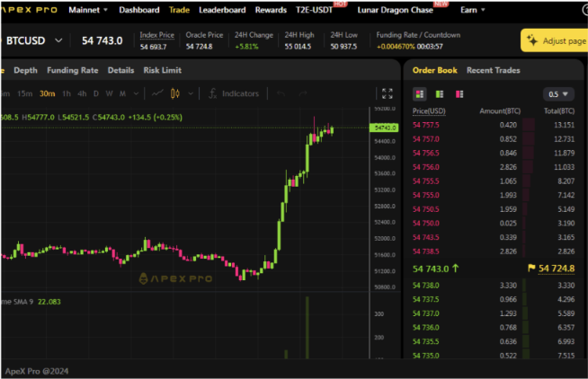Click the Price(USD) column header
Screen dimensions: 588x379
point(429,110)
